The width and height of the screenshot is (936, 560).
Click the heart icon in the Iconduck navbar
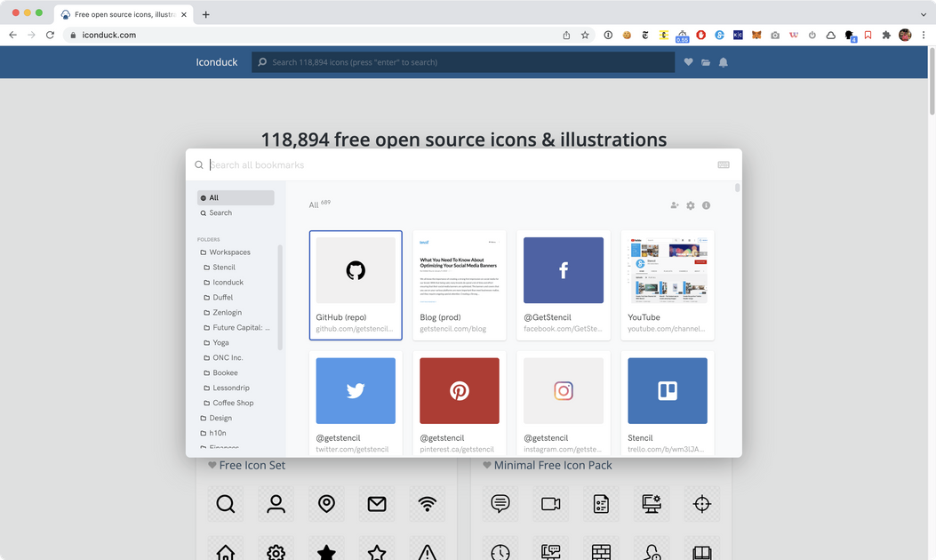(688, 62)
